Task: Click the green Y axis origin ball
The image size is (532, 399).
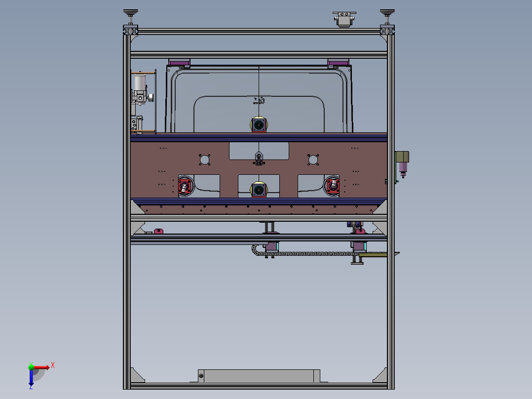Action: [x=31, y=367]
